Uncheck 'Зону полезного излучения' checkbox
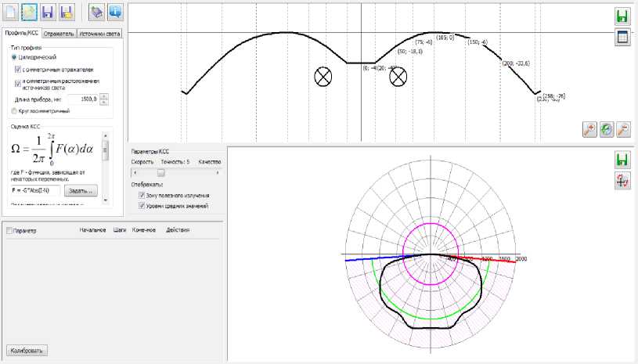 pos(141,196)
